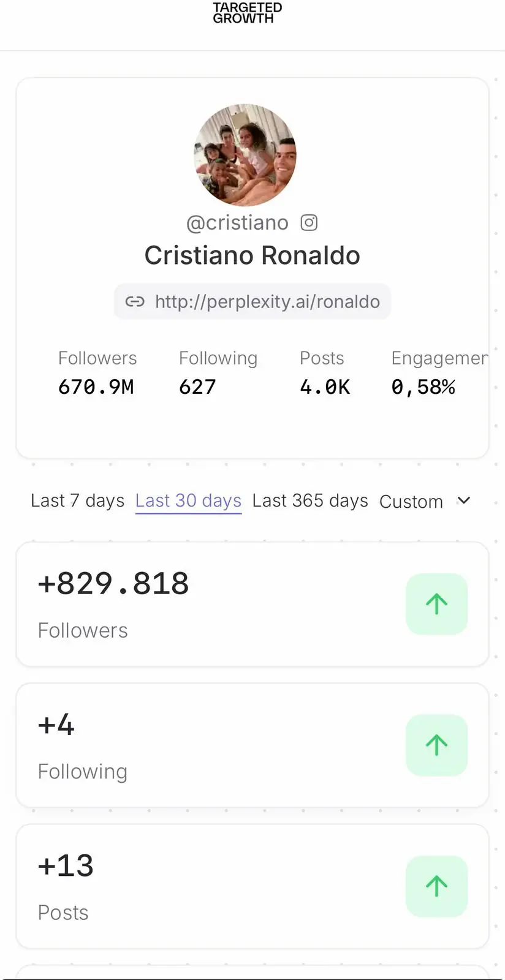Click the Instagram icon beside @cristiano
Screen dimensions: 505x980
coord(309,222)
